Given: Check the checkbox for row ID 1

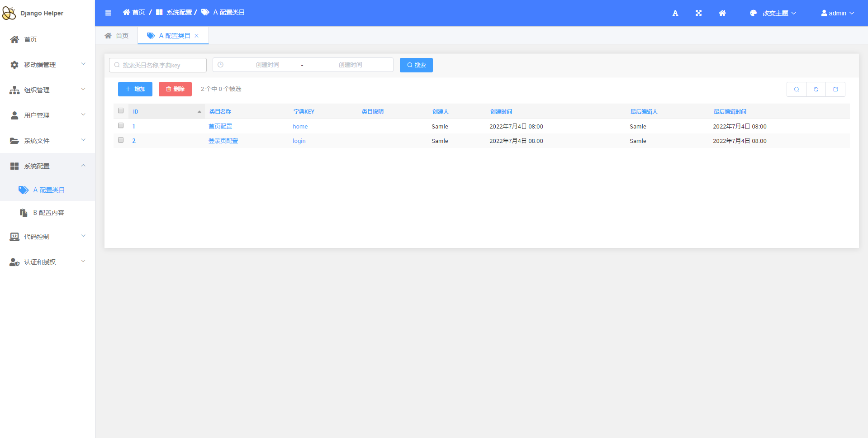Looking at the screenshot, I should (121, 126).
